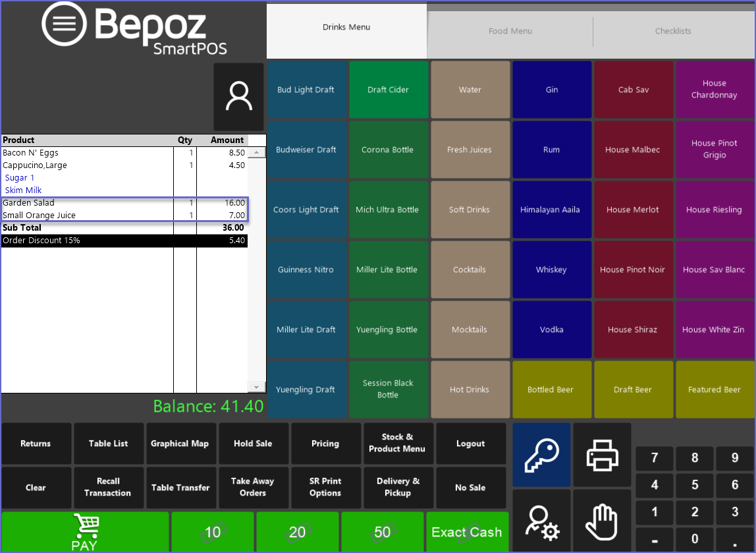This screenshot has height=553, width=756.
Task: Click the customer profile icon
Action: coord(238,97)
